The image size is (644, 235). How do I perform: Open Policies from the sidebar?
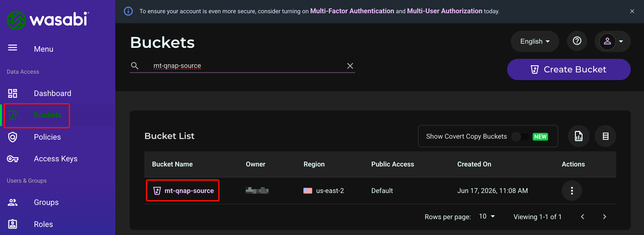pos(47,137)
